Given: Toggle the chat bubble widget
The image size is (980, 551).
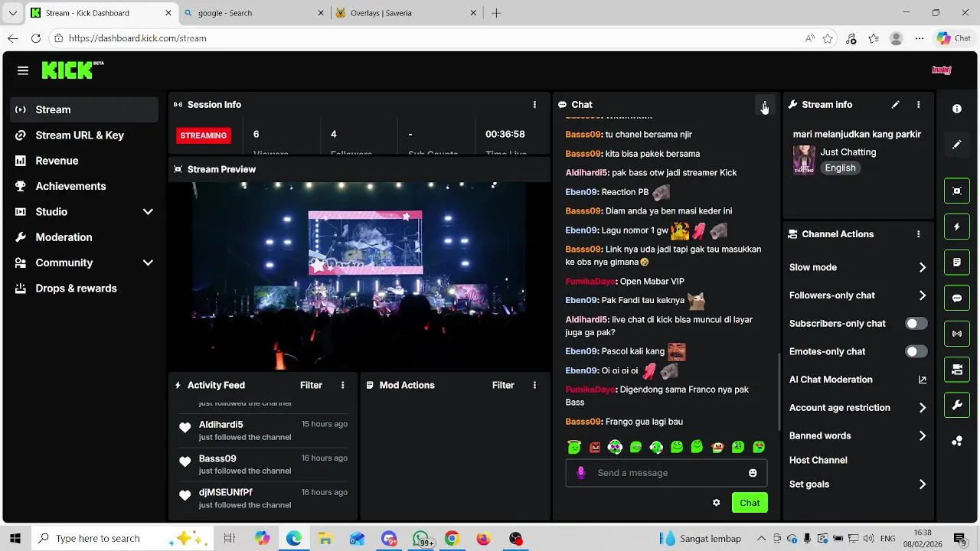Looking at the screenshot, I should pyautogui.click(x=957, y=298).
